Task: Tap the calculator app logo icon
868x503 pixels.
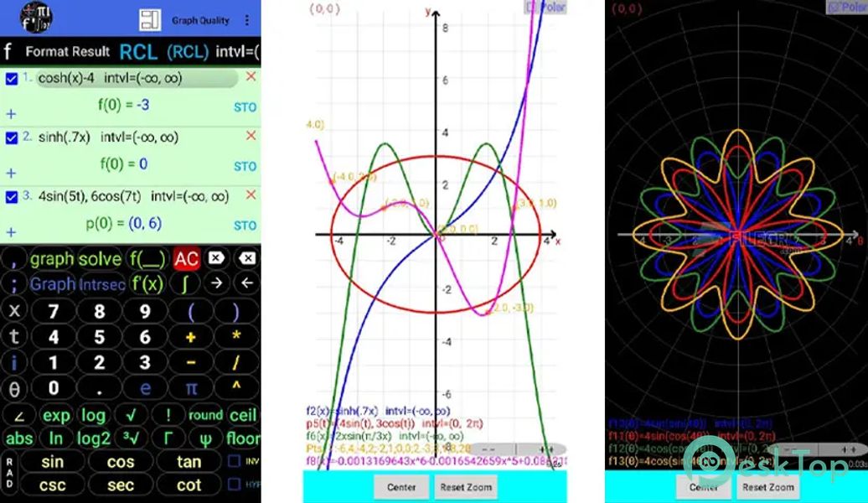Action: (37, 17)
